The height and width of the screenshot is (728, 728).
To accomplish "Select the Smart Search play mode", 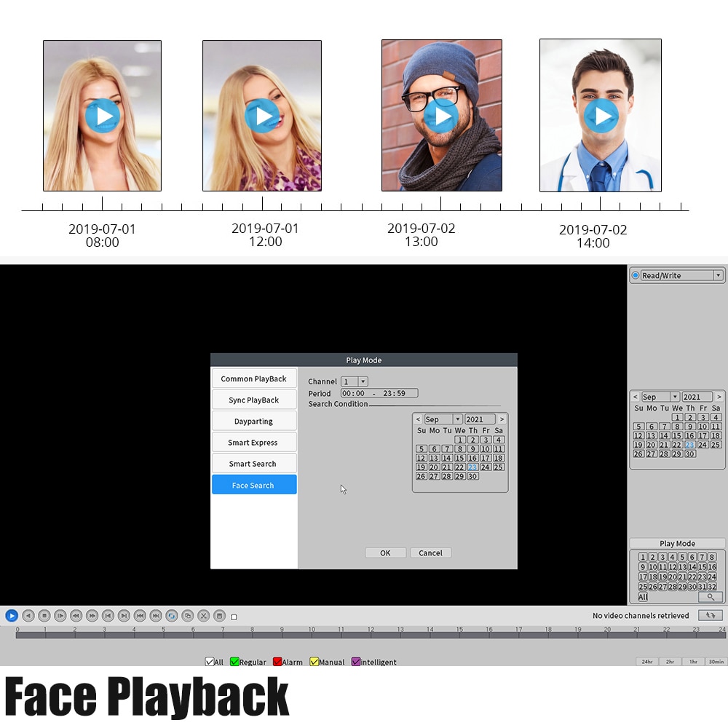I will 254,463.
